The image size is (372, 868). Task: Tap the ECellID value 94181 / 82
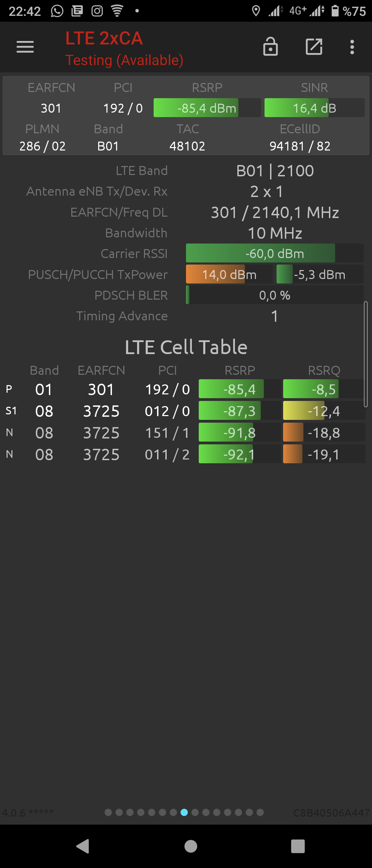tap(300, 146)
